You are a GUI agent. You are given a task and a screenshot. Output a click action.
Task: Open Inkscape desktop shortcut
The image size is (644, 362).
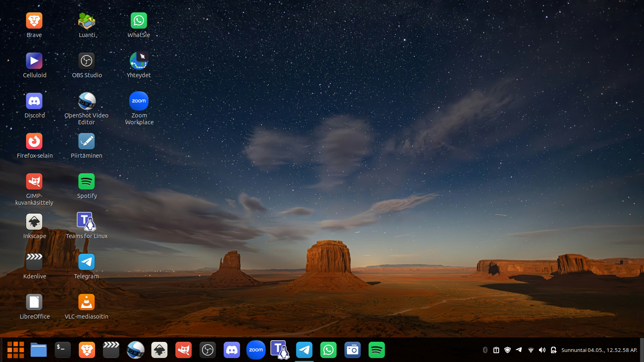[34, 222]
